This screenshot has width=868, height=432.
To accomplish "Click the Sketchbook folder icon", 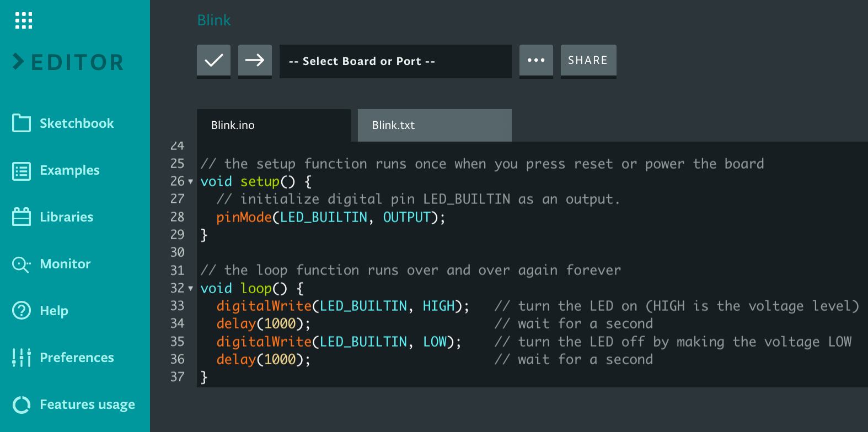I will 22,123.
